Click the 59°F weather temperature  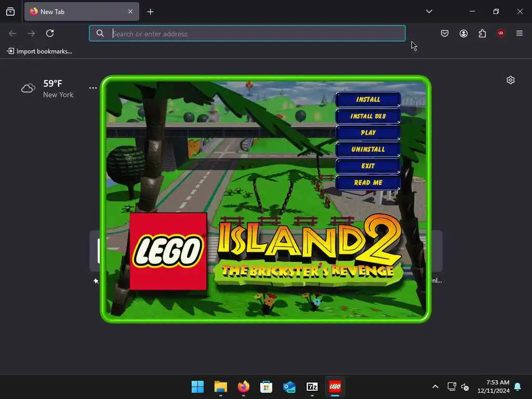click(52, 84)
